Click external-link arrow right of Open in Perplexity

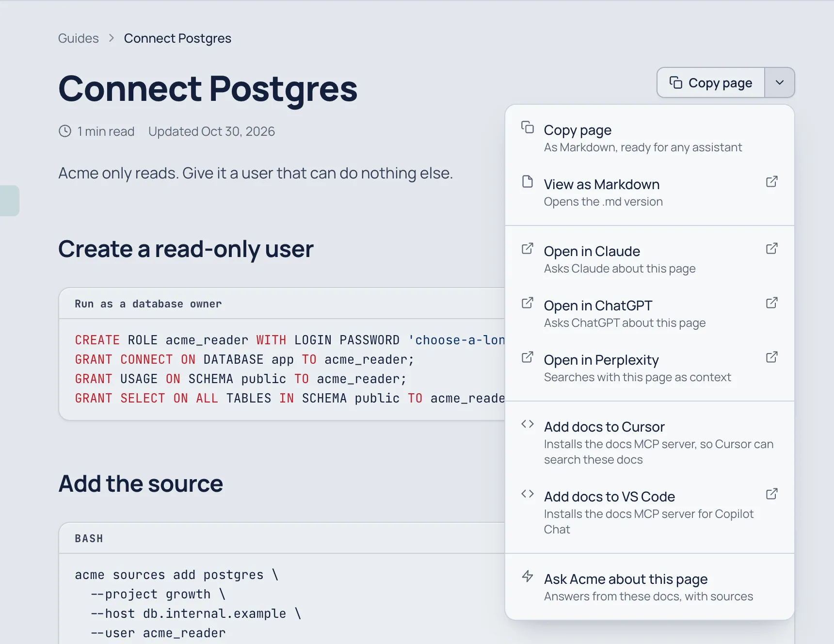pos(772,357)
